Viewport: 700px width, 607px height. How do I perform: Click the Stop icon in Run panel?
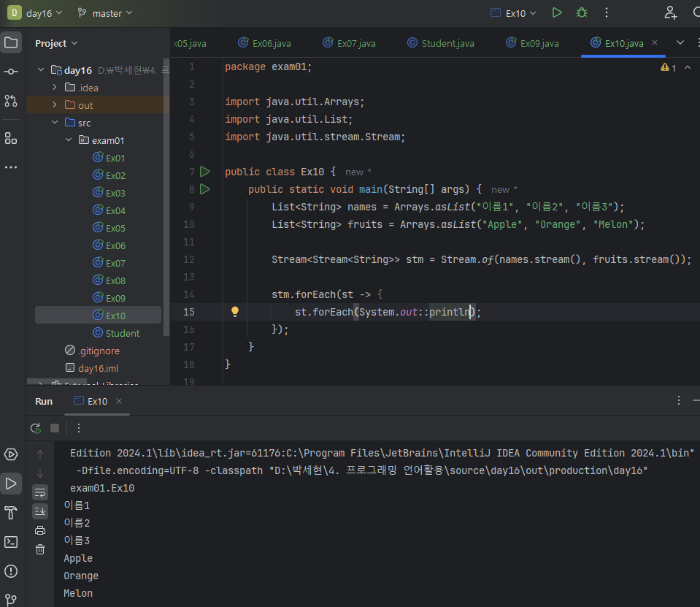(x=55, y=428)
